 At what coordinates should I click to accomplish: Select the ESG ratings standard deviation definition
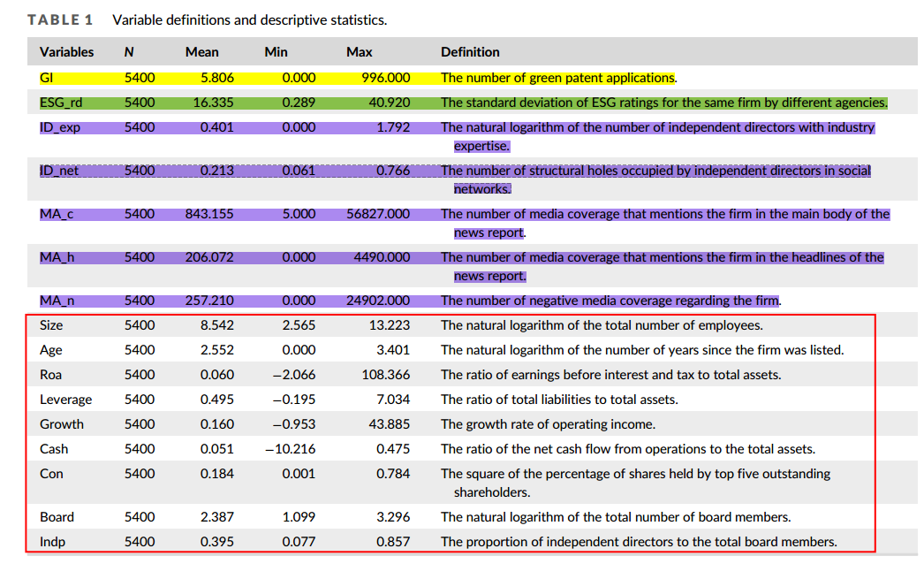pos(664,103)
